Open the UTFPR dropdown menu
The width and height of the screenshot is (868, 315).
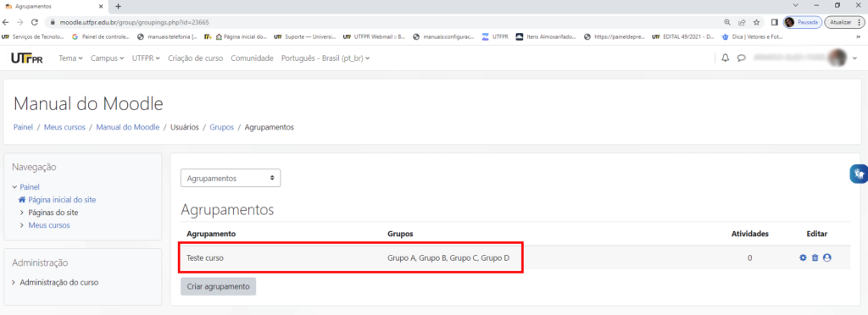pyautogui.click(x=146, y=58)
